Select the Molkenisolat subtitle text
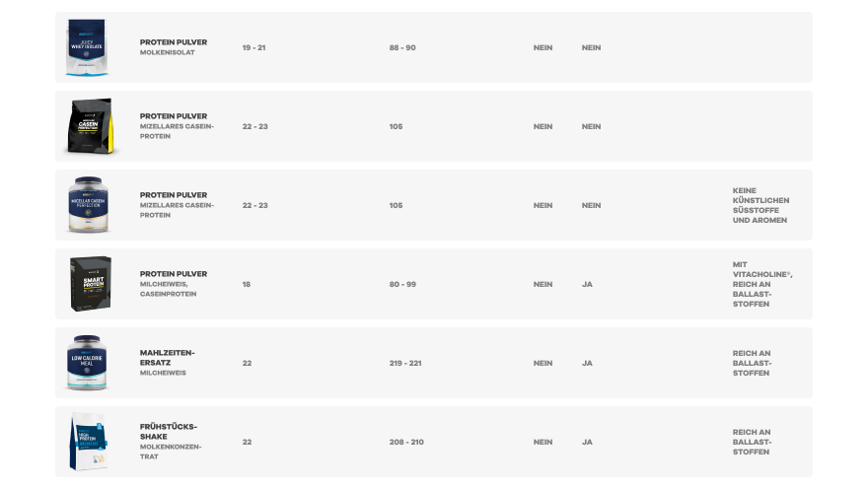The image size is (868, 488). [x=167, y=52]
